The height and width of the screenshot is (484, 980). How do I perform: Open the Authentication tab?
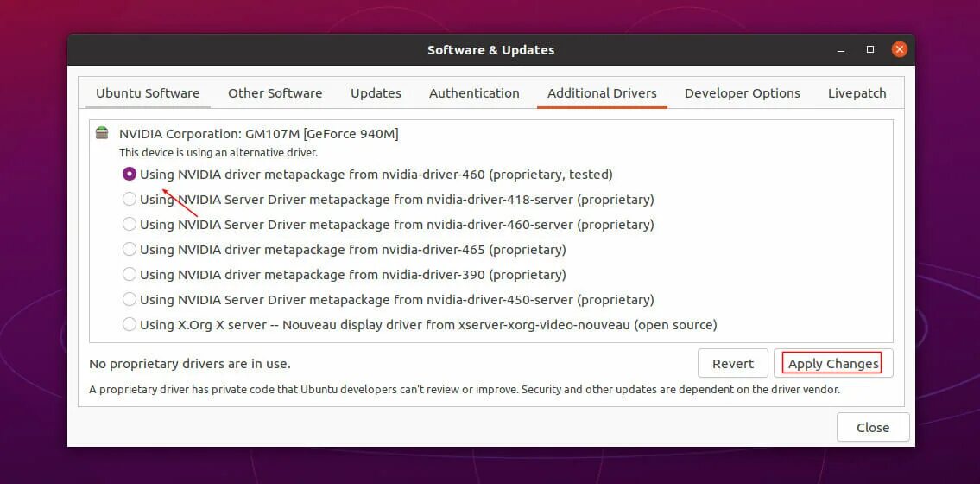[x=474, y=93]
